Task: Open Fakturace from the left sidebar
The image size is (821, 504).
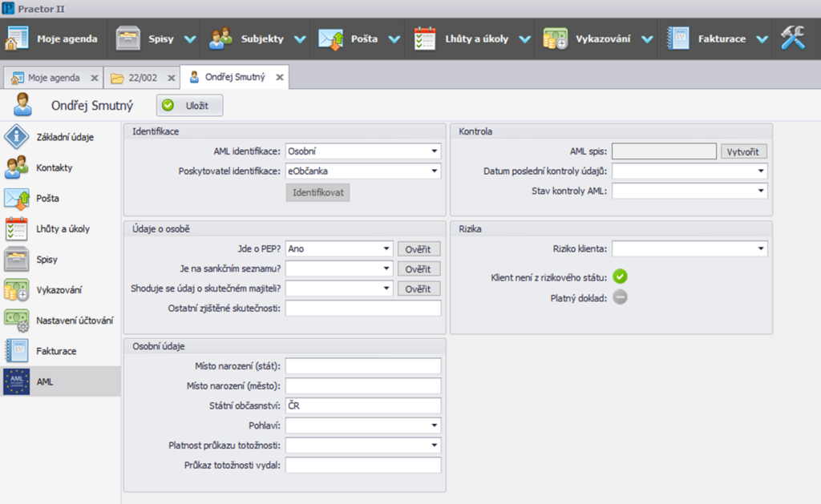Action: pos(57,351)
